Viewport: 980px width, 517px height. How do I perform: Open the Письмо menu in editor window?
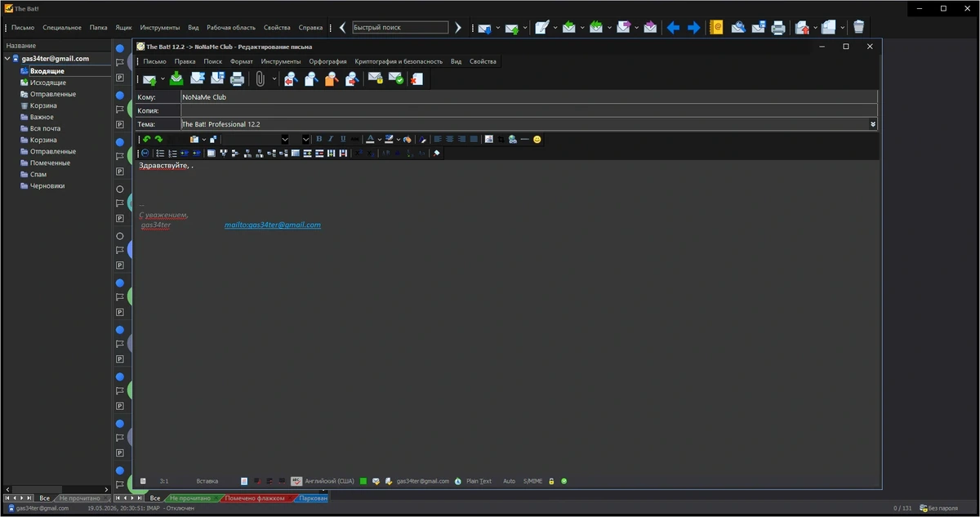(154, 61)
